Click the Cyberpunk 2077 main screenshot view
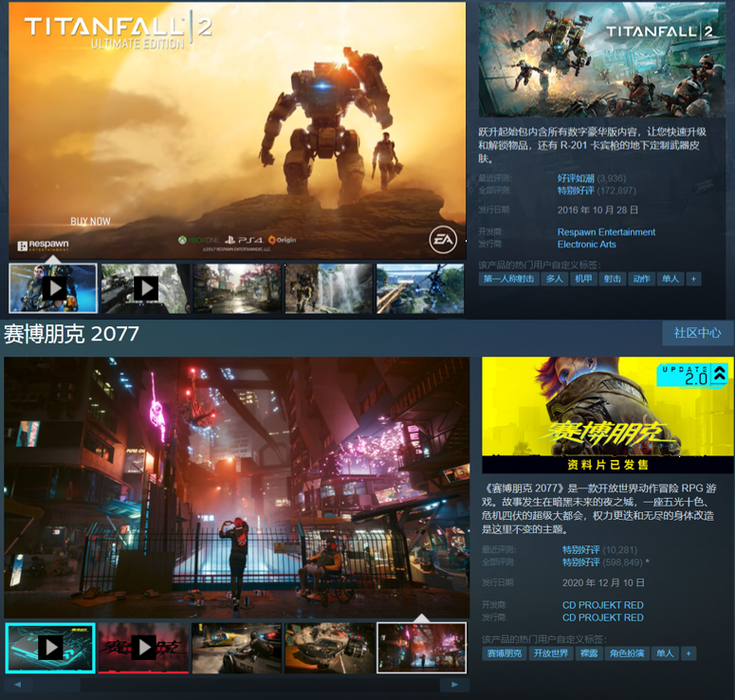735x700 pixels. (x=237, y=488)
